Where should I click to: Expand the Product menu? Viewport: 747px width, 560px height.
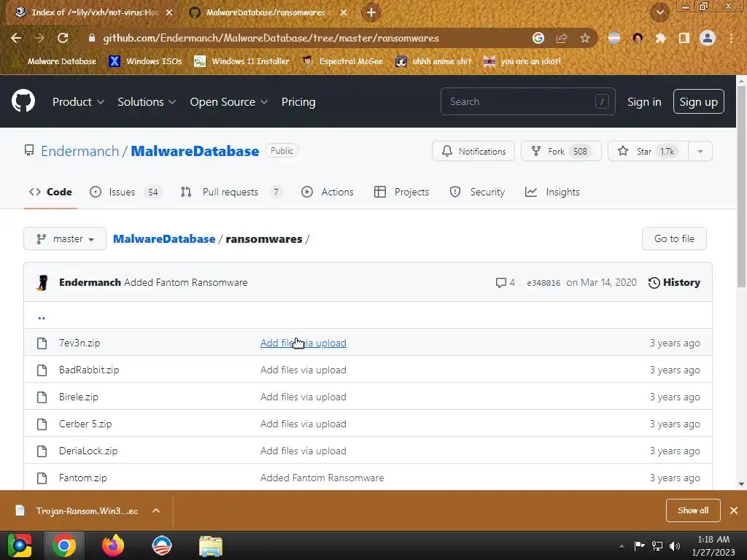78,102
